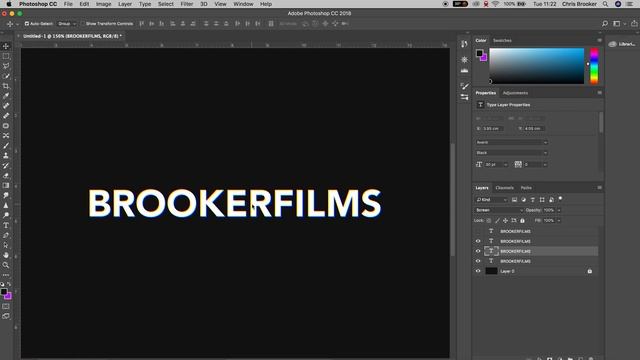Select the Eyedropper tool
The height and width of the screenshot is (360, 640).
(x=6, y=96)
